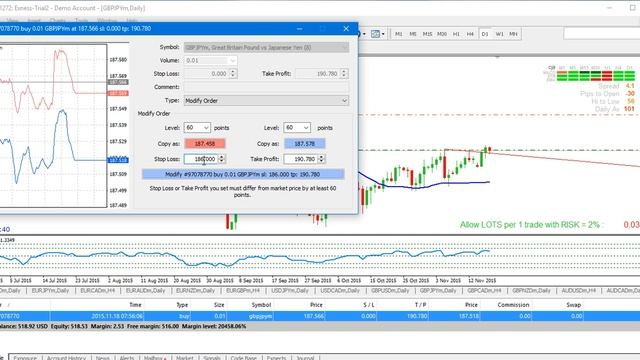Viewport: 640px width, 360px height.
Task: Switch to the EURAUDm,Daily chart tab
Action: point(145,291)
